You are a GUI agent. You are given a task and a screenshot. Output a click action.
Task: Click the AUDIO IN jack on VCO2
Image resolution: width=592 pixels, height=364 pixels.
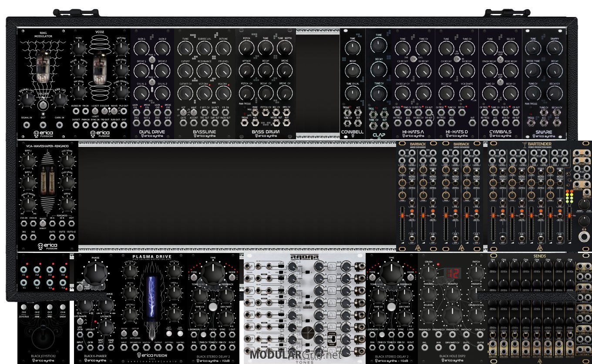(x=76, y=112)
